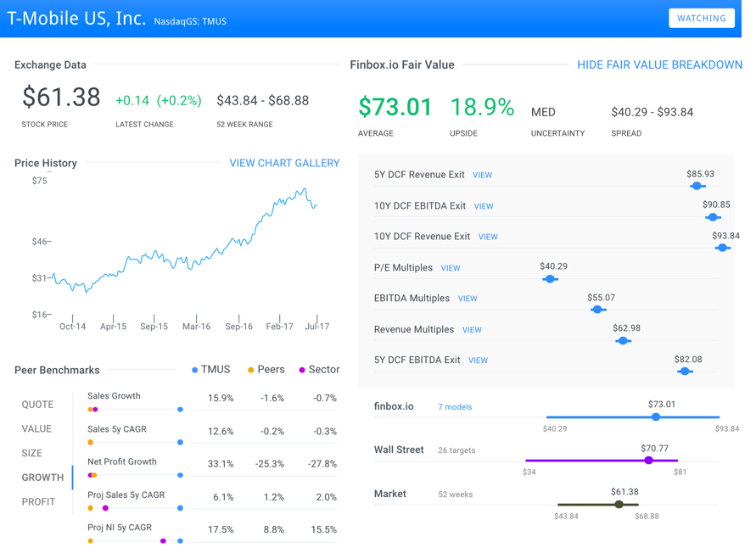Open VIEW for 5Y DCF Revenue Exit
This screenshot has width=756, height=559.
click(x=482, y=176)
